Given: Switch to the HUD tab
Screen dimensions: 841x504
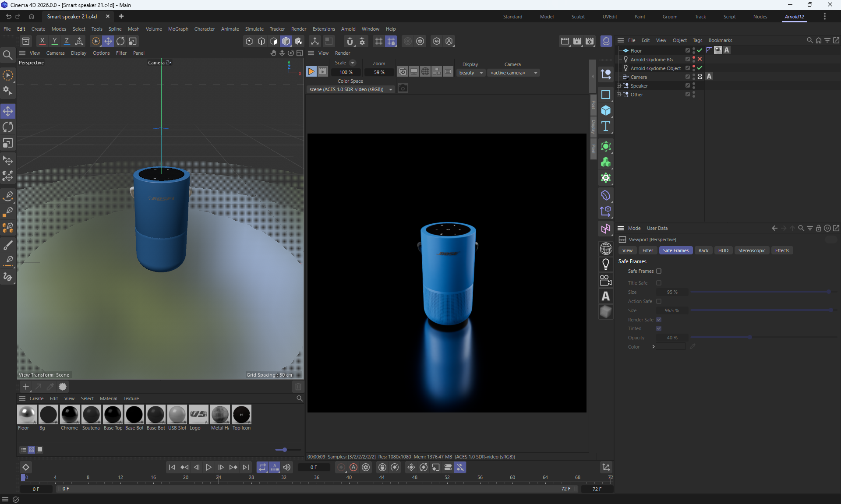Looking at the screenshot, I should [x=723, y=250].
